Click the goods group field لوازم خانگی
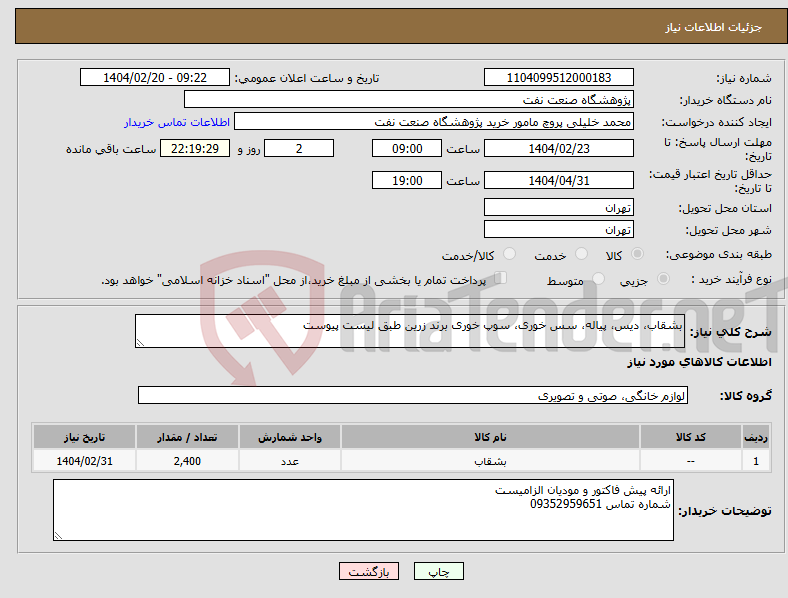 pyautogui.click(x=413, y=395)
